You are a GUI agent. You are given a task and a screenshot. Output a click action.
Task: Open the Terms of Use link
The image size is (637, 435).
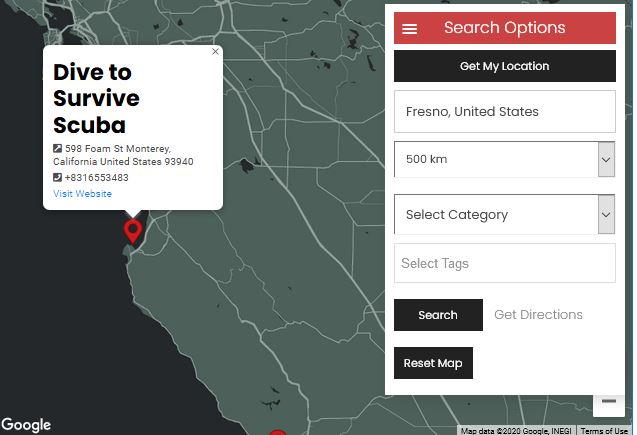(604, 431)
